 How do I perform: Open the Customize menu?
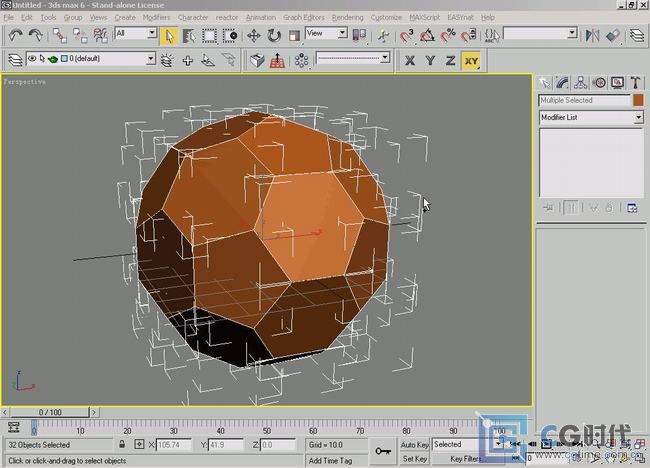(x=386, y=17)
